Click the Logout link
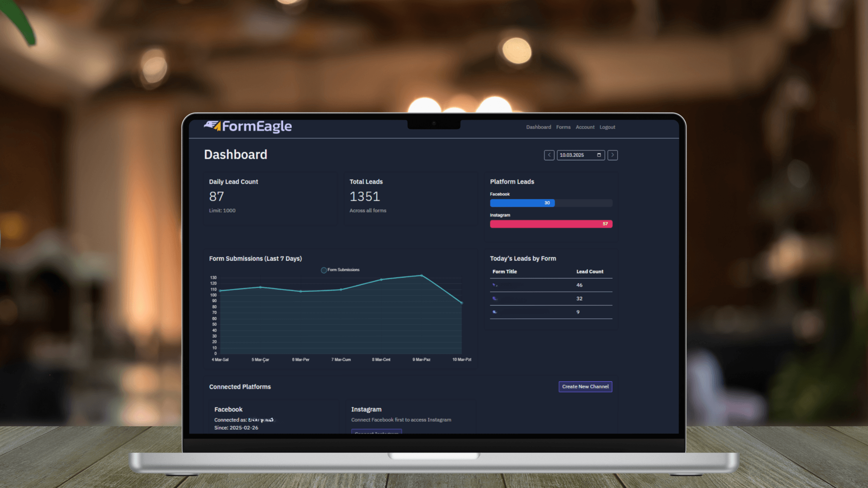 click(x=607, y=127)
